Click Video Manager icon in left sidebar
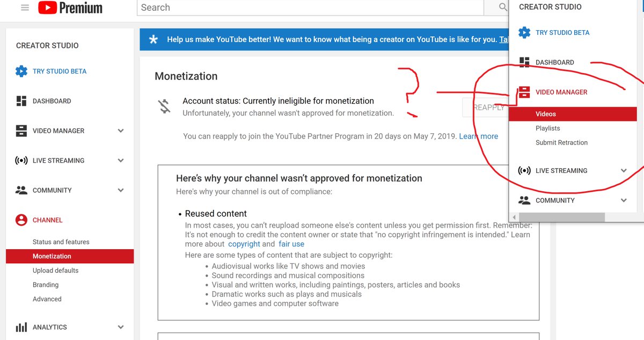 pos(21,131)
